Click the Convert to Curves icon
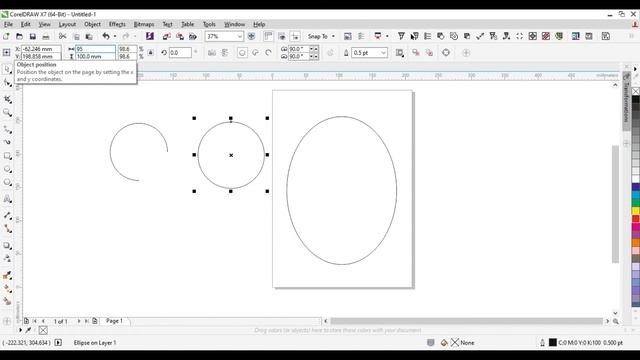 click(x=446, y=53)
